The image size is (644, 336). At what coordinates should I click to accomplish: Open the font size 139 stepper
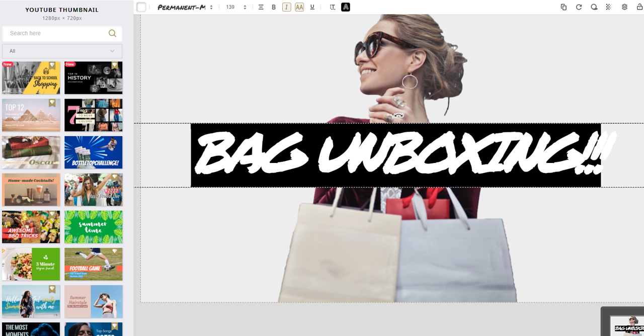[x=236, y=7]
